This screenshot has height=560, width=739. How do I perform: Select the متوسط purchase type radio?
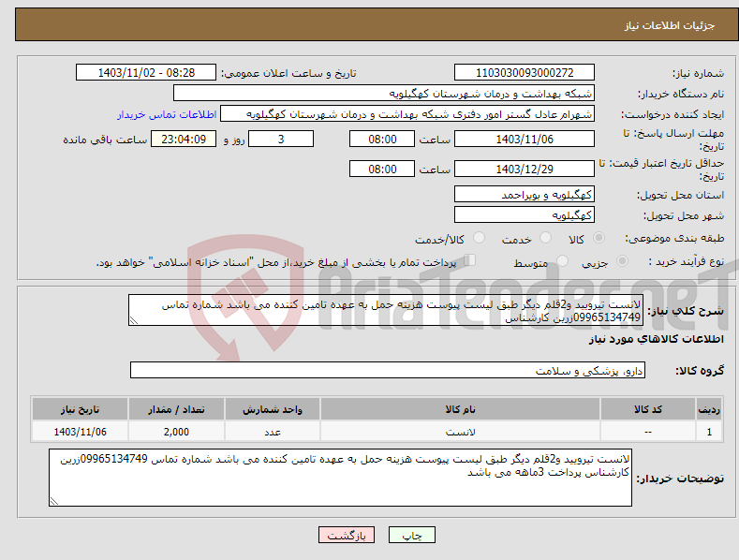coord(562,260)
